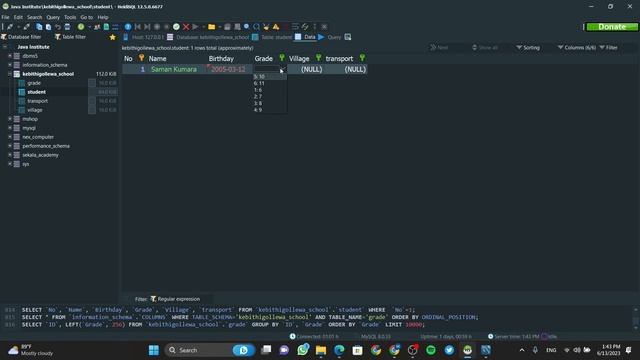Open the Edit menu

[x=18, y=17]
